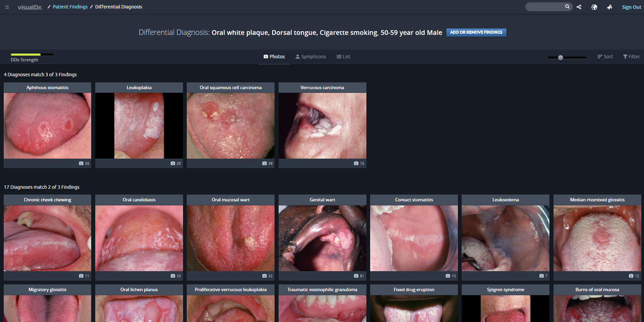Click the megaphone announcements icon
The image size is (644, 322).
click(609, 7)
